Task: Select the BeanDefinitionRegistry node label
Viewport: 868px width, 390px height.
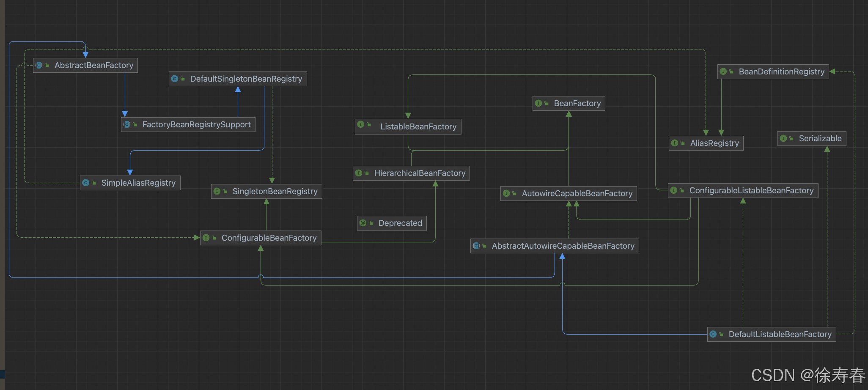Action: click(782, 71)
